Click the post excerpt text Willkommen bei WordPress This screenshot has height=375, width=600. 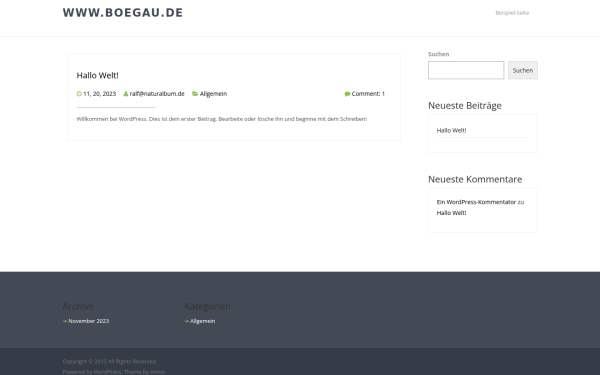222,119
